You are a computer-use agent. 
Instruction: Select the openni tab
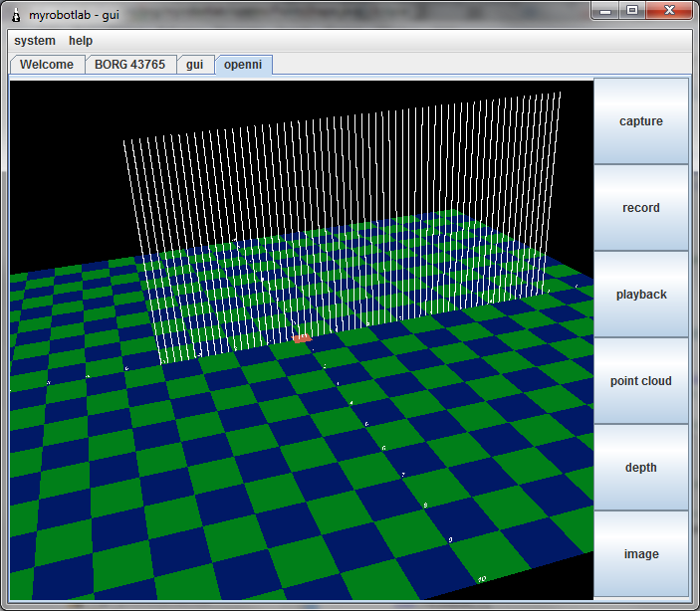[x=243, y=65]
